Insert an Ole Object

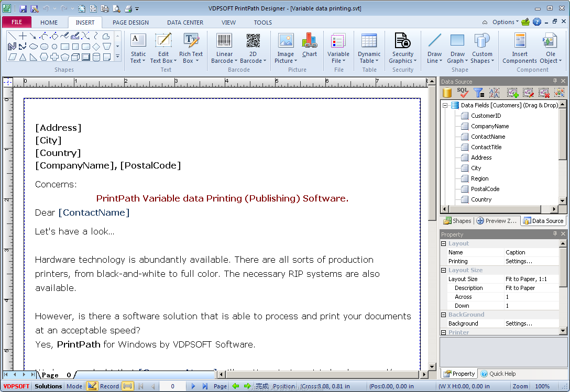(551, 48)
